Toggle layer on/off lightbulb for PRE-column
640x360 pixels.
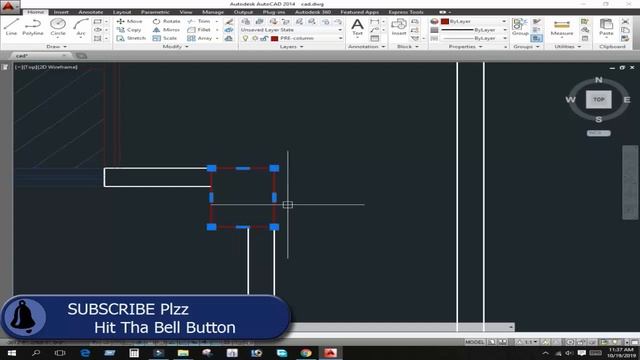click(245, 38)
